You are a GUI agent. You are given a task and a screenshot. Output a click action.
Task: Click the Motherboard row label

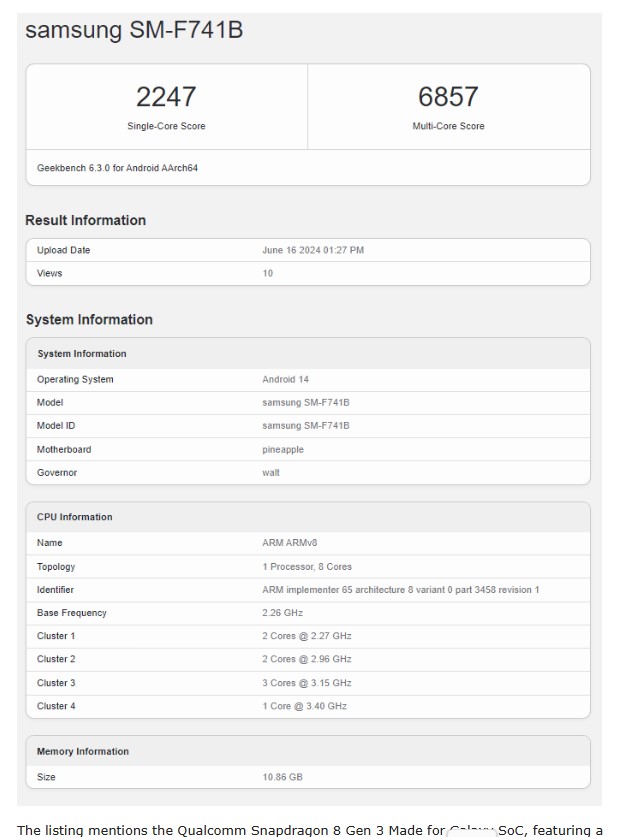tap(64, 449)
